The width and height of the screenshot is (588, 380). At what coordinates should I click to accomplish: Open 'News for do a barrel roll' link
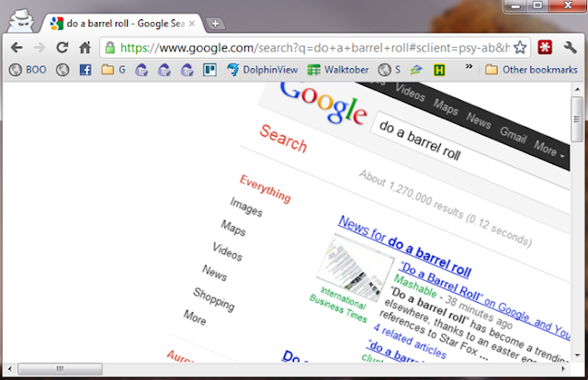(x=404, y=247)
